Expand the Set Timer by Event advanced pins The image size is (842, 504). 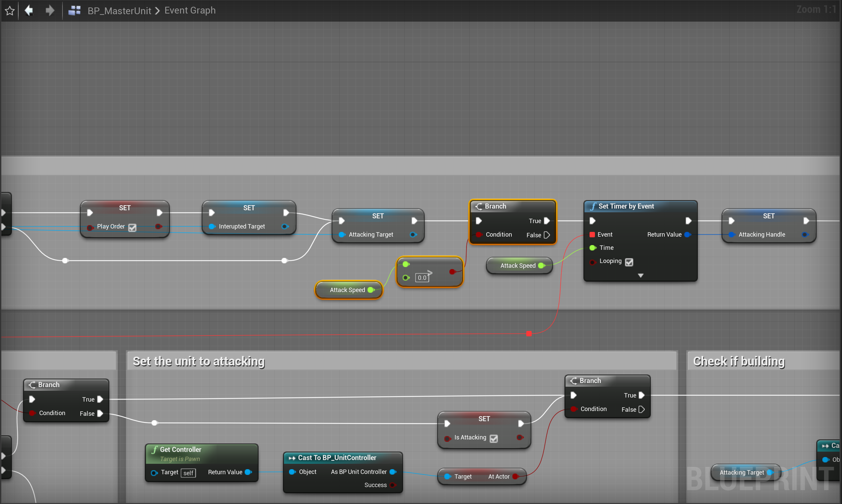640,276
